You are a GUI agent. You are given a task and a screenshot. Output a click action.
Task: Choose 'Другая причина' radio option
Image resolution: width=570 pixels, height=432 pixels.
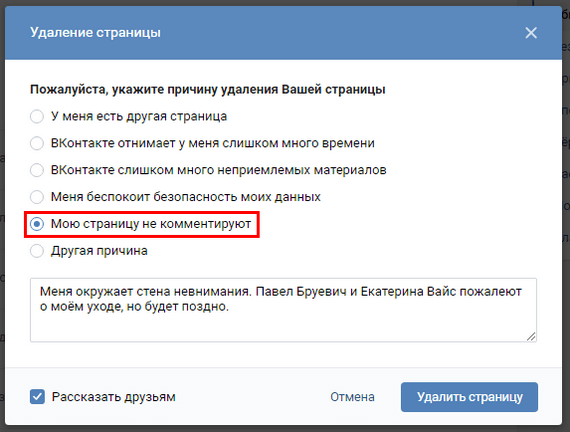click(37, 251)
